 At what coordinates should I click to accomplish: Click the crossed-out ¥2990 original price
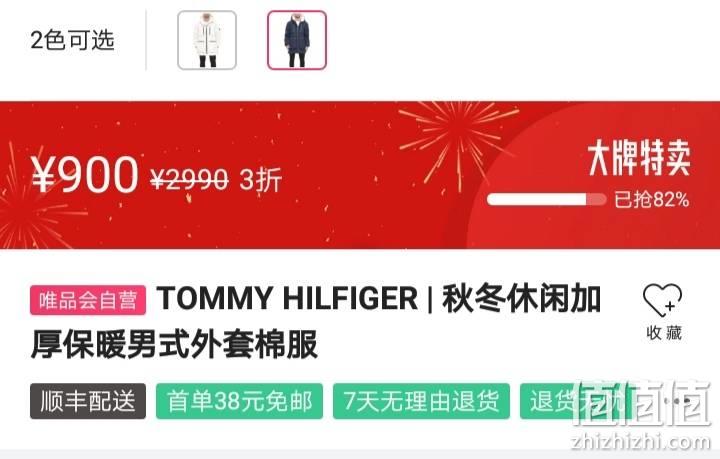point(189,179)
